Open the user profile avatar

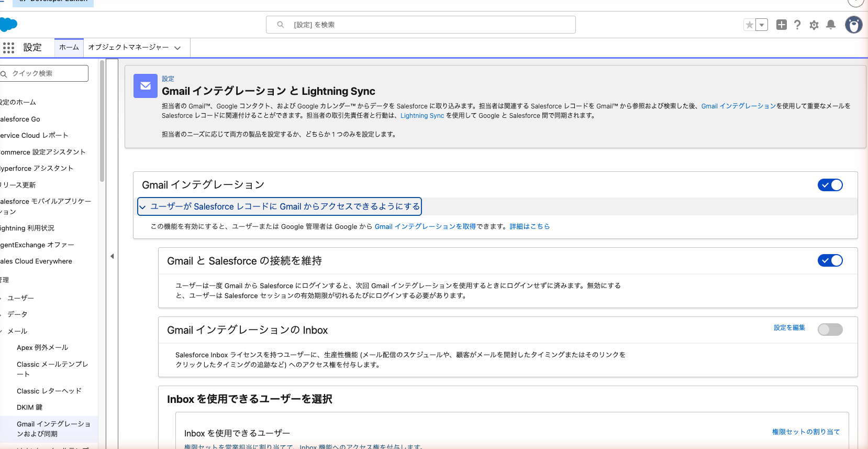(x=854, y=25)
